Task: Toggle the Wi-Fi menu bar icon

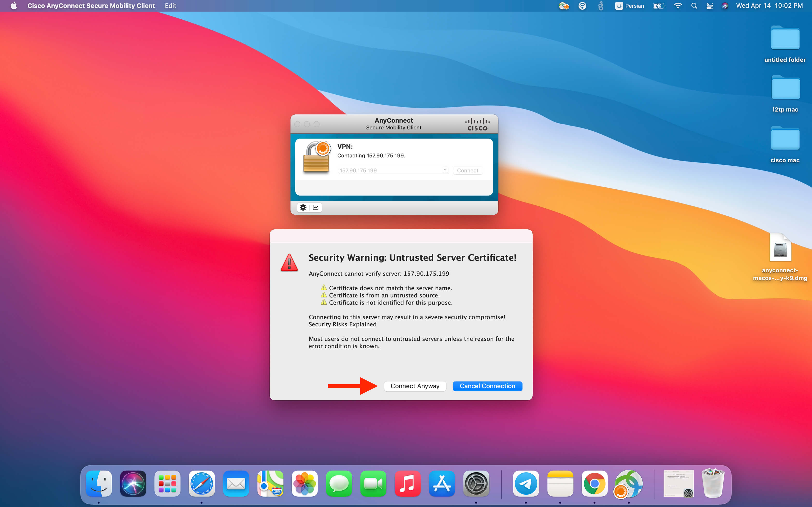Action: pos(678,6)
